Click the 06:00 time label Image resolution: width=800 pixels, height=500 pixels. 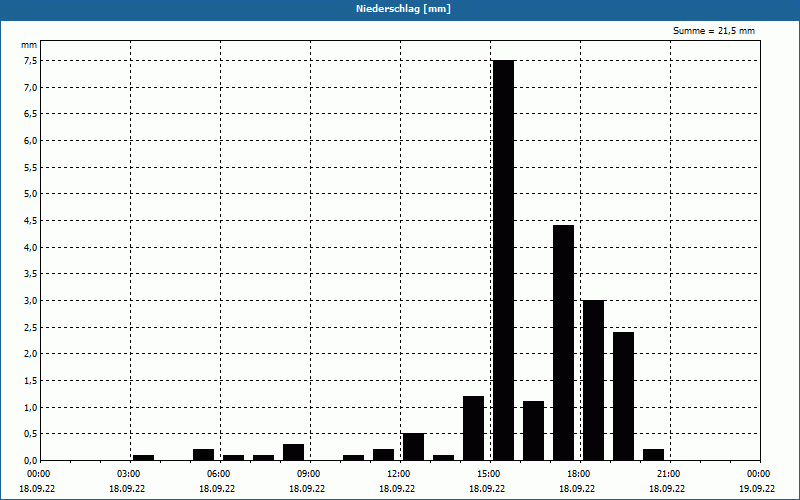coord(218,474)
